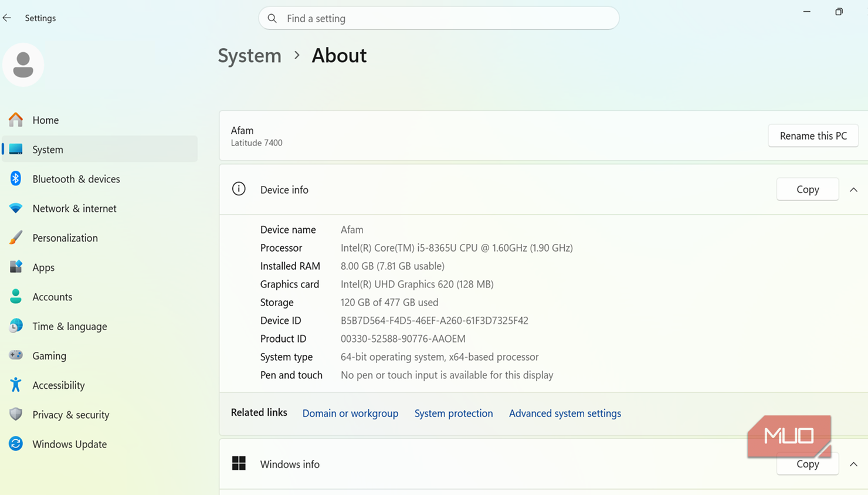868x495 pixels.
Task: Focus the Find a setting search box
Action: [439, 18]
